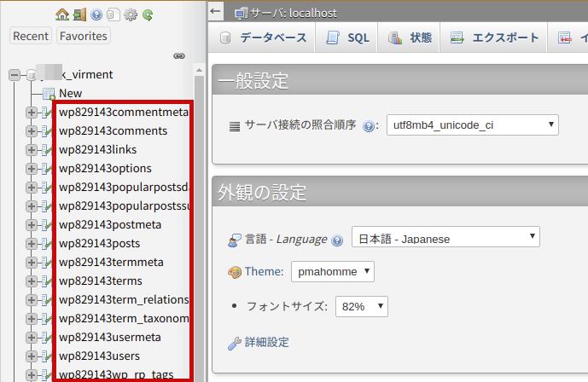The height and width of the screenshot is (382, 588).
Task: Click New to create a table
Action: (71, 93)
